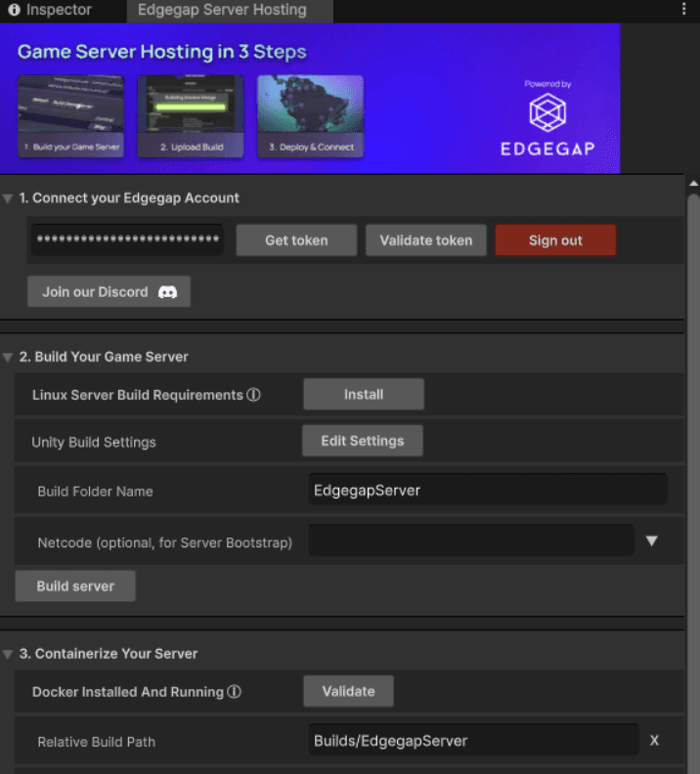The height and width of the screenshot is (774, 700).
Task: Open the 'Deploy & Connect' step thumbnail
Action: point(311,116)
